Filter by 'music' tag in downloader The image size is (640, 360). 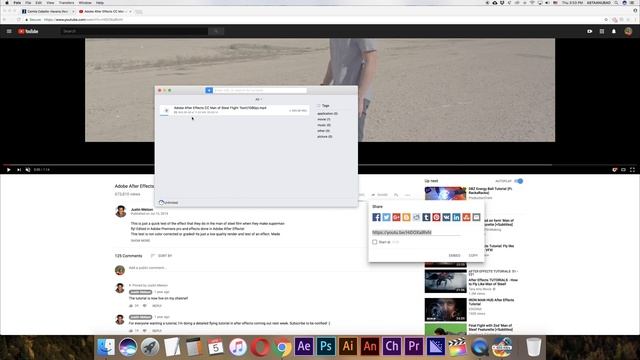(x=324, y=125)
